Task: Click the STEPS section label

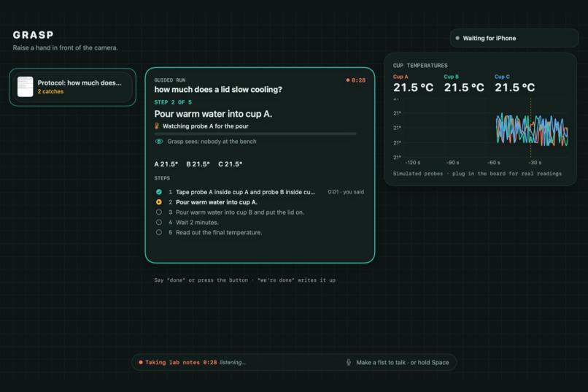Action: click(x=162, y=178)
